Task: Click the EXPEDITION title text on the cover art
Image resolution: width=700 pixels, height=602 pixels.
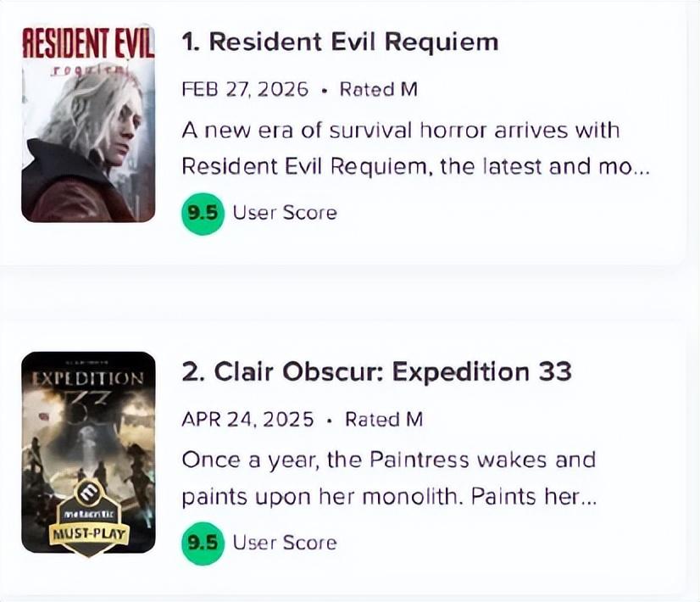Action: pos(88,378)
